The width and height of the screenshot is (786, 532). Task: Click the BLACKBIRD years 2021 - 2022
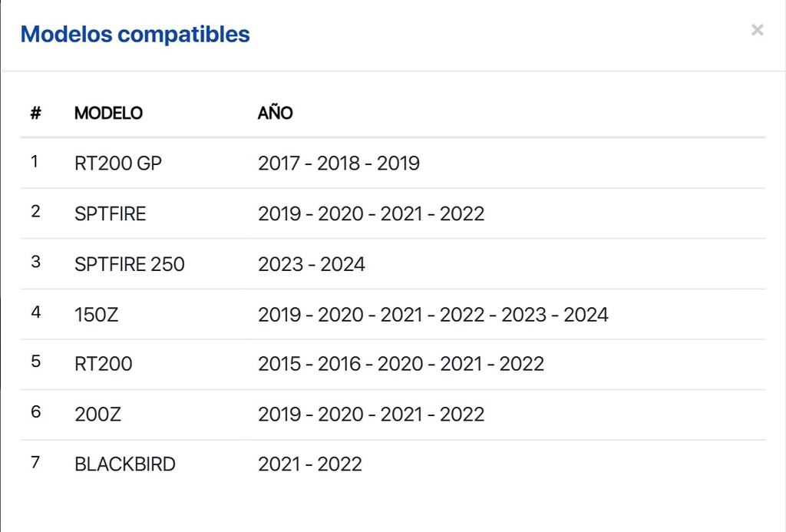click(x=309, y=464)
